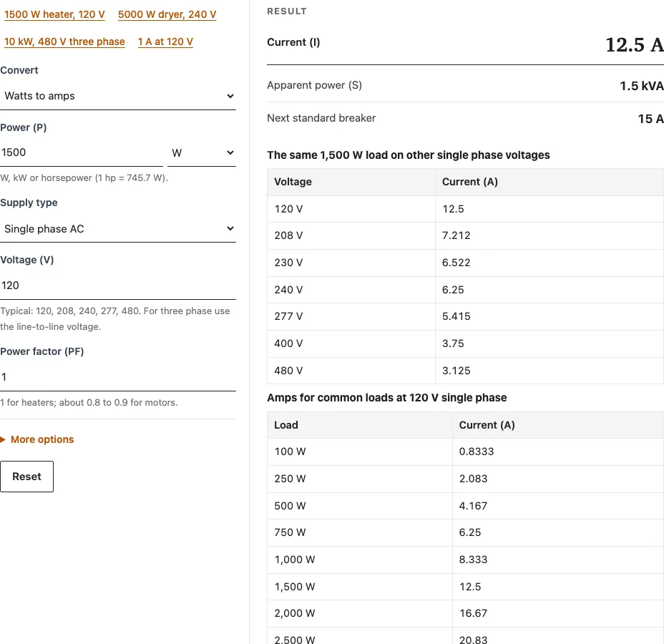This screenshot has width=664, height=644.
Task: Click the '12.5 A' current result
Action: pyautogui.click(x=635, y=44)
